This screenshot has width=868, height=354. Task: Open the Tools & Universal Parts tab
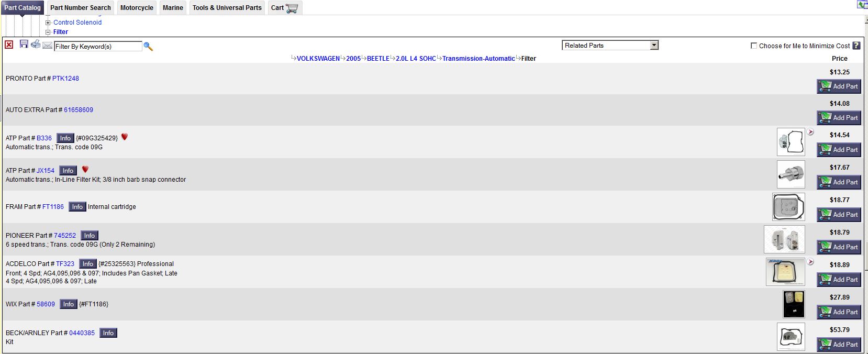tap(227, 8)
